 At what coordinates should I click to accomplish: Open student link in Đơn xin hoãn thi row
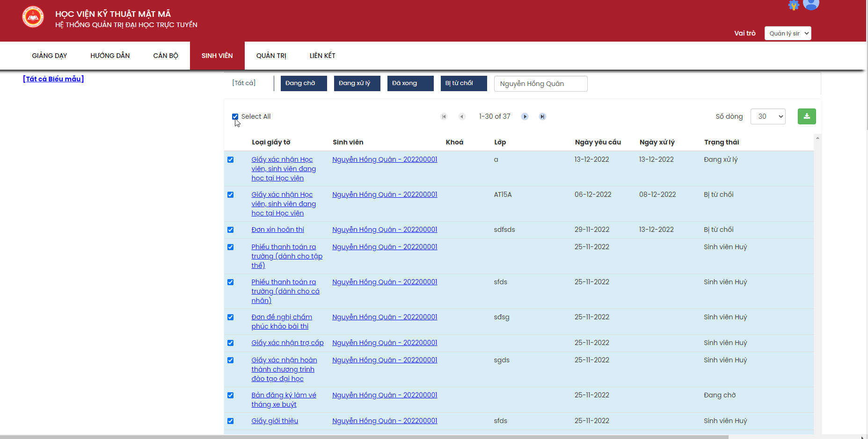click(385, 230)
